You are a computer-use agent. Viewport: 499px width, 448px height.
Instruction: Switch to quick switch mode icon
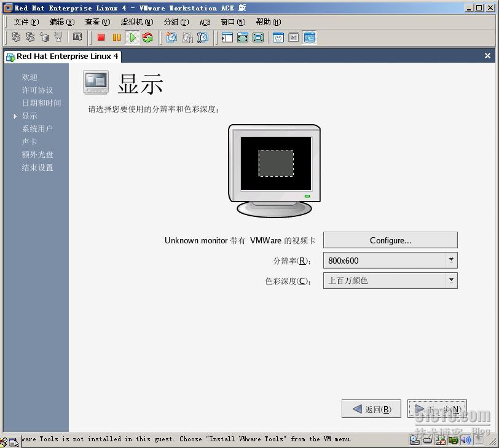[243, 37]
